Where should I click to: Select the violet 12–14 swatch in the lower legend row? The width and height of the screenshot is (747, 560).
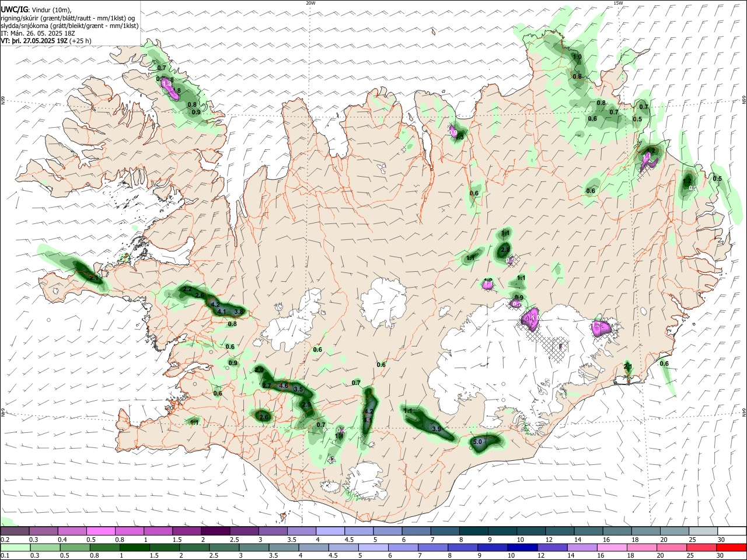pyautogui.click(x=551, y=547)
